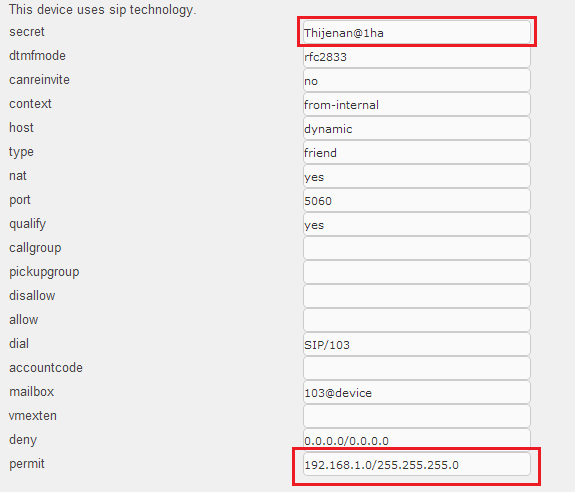Select the type field showing friend

pos(417,153)
